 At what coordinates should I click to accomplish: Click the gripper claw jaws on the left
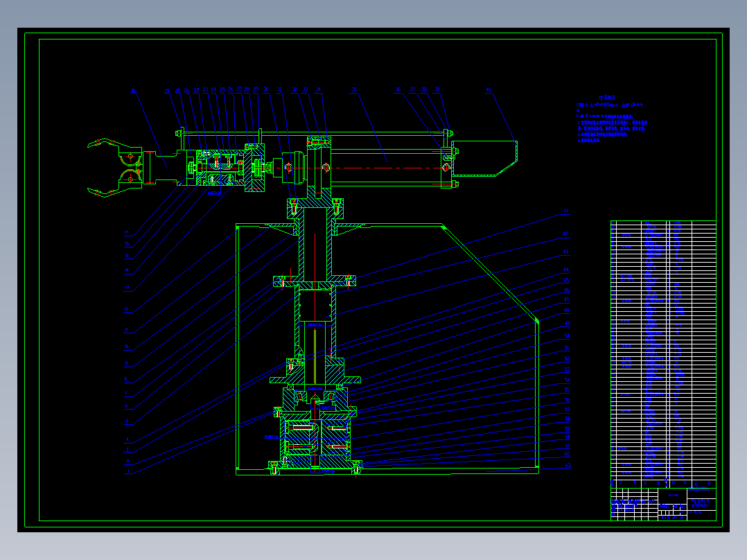[115, 167]
